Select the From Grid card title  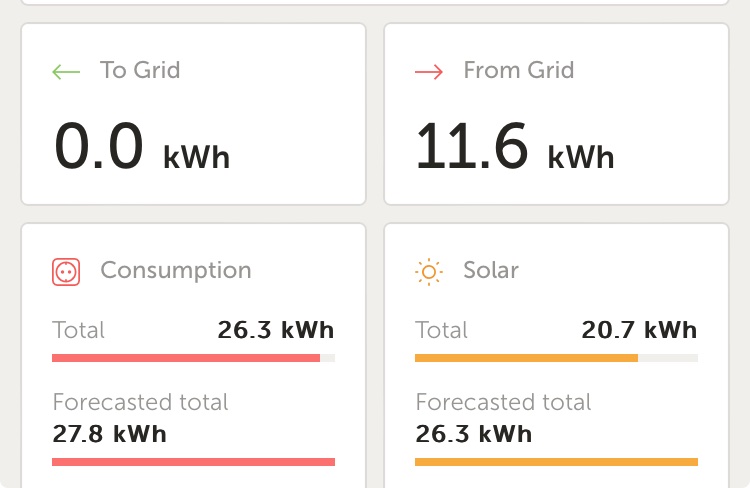pos(518,70)
